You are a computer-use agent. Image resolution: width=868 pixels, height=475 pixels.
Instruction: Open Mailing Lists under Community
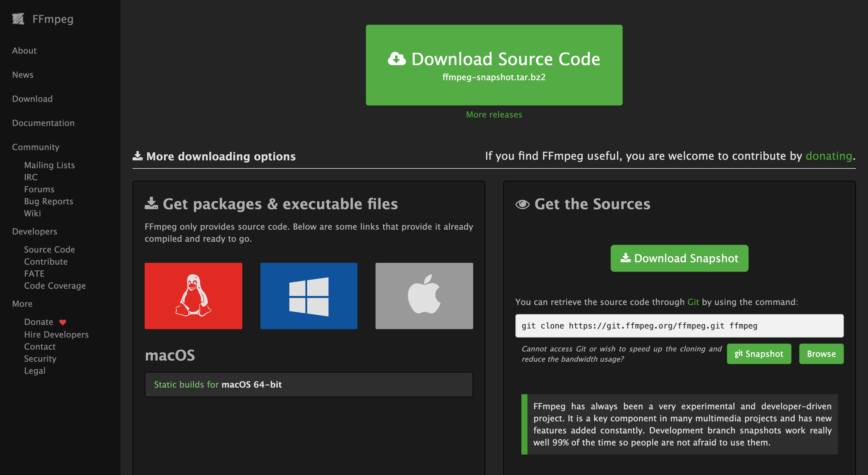49,165
